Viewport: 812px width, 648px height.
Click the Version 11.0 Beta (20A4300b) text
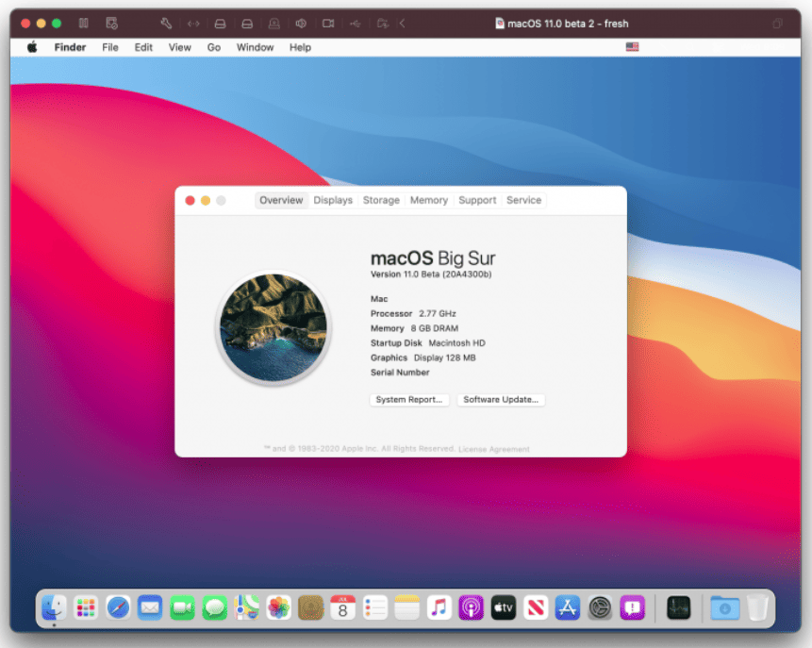click(431, 274)
